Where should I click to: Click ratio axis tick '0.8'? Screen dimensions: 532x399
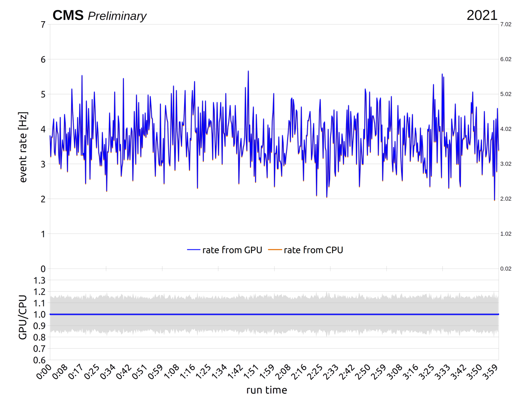(x=39, y=337)
